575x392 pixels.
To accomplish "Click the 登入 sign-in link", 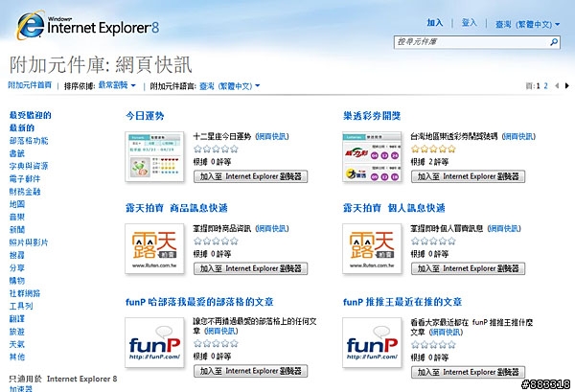I will pos(470,23).
